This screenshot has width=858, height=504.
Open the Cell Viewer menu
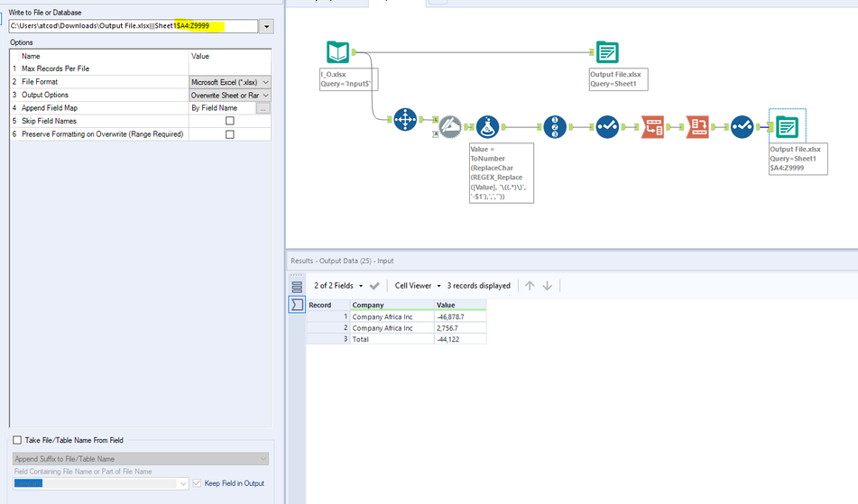click(x=417, y=286)
